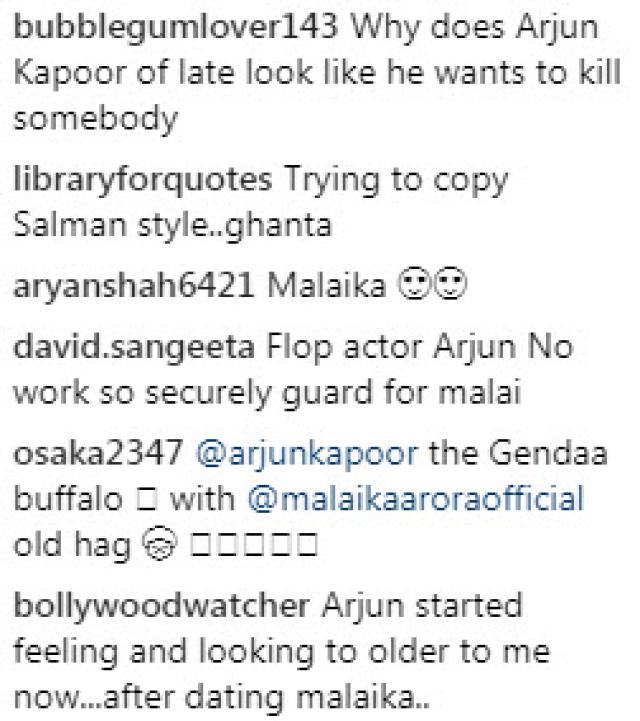The height and width of the screenshot is (721, 640).
Task: Go to osaka2347's profile
Action: point(98,453)
